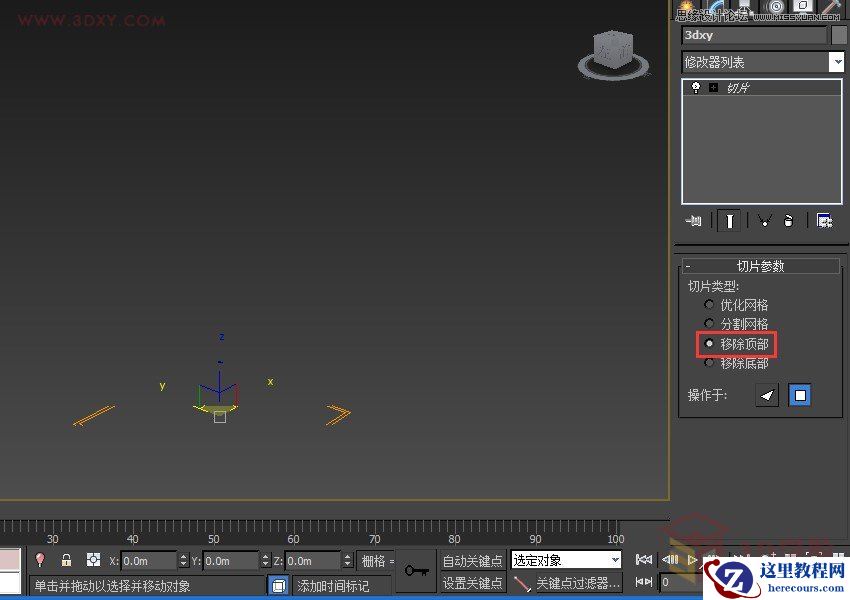The width and height of the screenshot is (850, 600).
Task: Remove the modifier with the trash icon
Action: coord(789,220)
